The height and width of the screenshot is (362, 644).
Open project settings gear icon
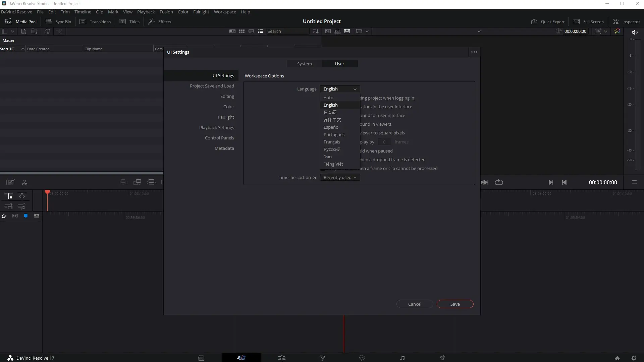coord(634,358)
